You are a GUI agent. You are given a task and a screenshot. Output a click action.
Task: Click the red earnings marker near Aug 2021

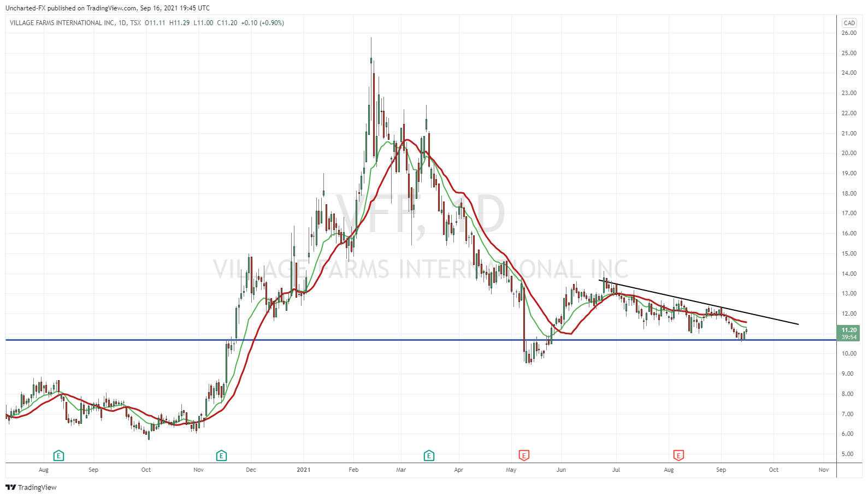678,455
